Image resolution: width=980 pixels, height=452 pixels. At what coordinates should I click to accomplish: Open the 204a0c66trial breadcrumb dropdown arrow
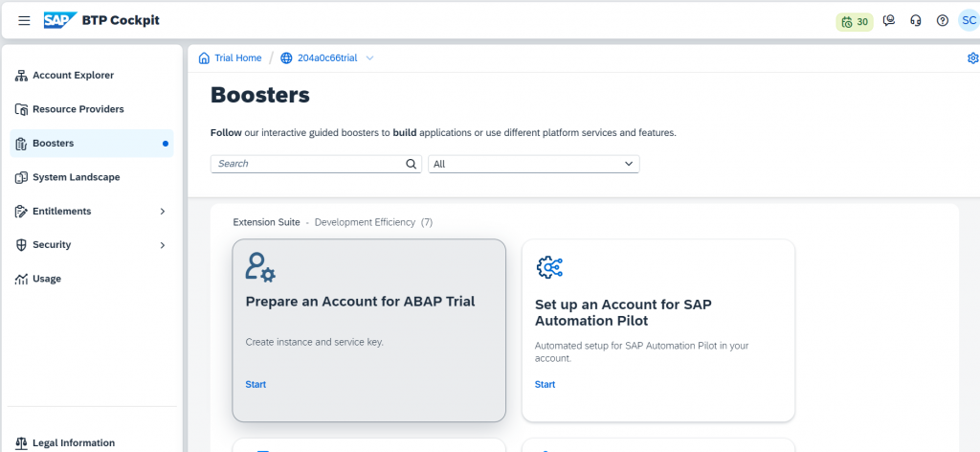[x=370, y=58]
